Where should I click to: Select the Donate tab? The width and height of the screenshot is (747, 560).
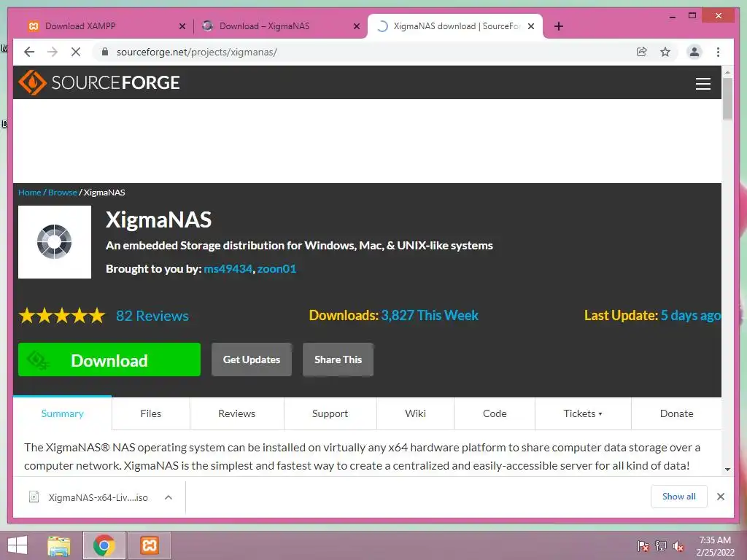click(x=676, y=413)
